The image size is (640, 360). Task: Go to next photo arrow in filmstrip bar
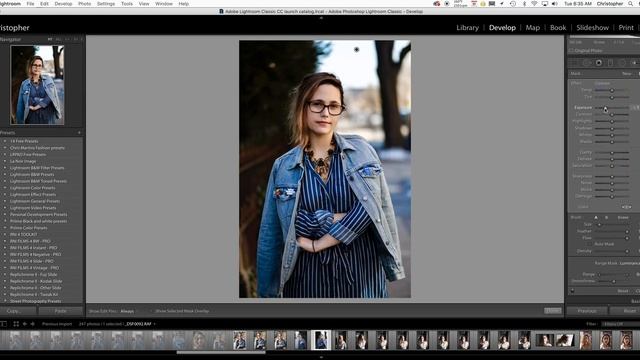[x=33, y=324]
